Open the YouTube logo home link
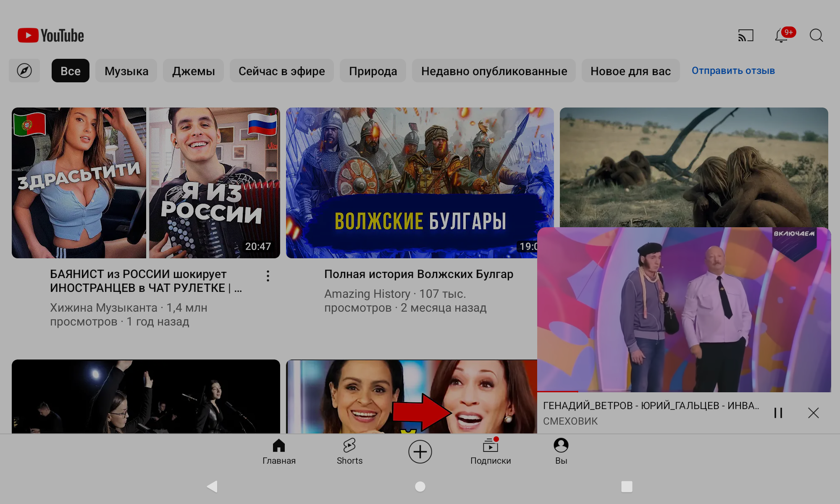The width and height of the screenshot is (840, 504). coord(51,36)
